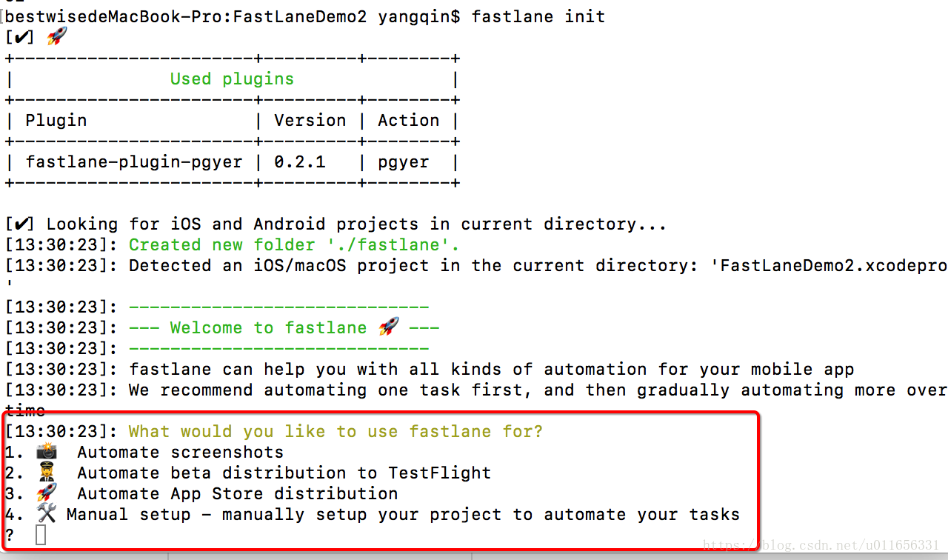Image resolution: width=948 pixels, height=560 pixels.
Task: Click the camera emoji beside Automate screenshots
Action: (47, 452)
